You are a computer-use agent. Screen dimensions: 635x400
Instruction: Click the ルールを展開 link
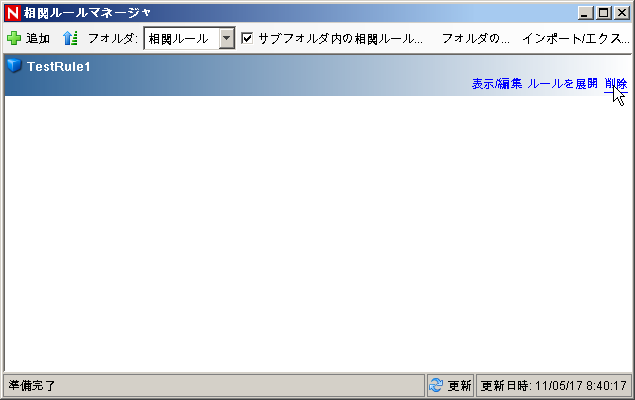pyautogui.click(x=562, y=84)
